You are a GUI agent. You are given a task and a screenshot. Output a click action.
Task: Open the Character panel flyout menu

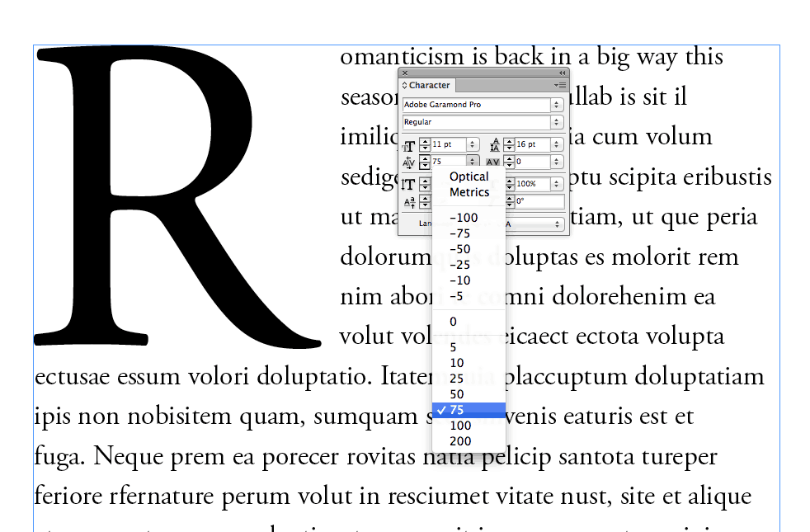(x=561, y=85)
